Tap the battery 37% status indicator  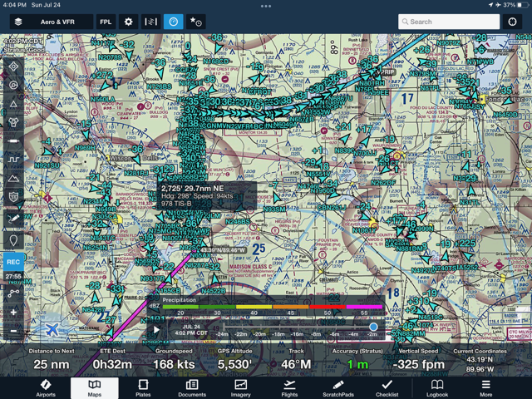[x=514, y=5]
